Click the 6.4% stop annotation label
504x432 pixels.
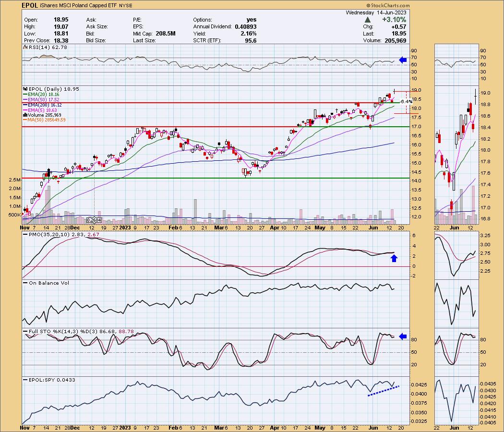coord(407,102)
